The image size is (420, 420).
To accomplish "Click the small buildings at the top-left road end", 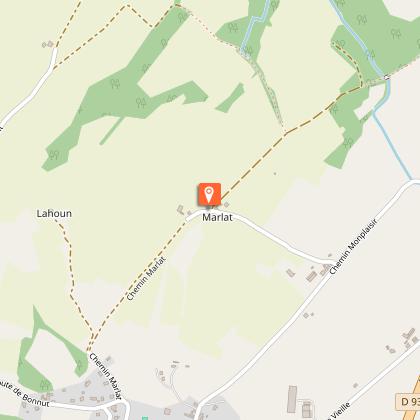I will point(48,44).
